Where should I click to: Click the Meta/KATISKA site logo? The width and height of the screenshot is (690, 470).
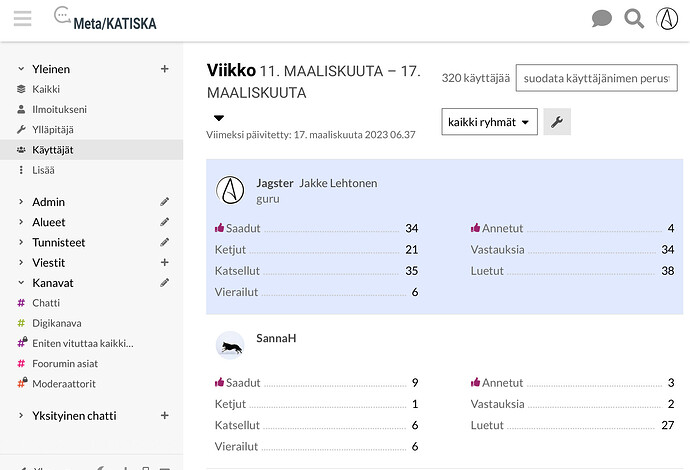point(105,19)
